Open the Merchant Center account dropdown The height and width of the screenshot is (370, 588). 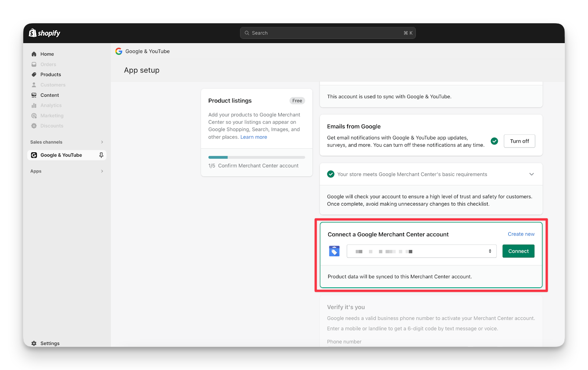click(x=421, y=251)
